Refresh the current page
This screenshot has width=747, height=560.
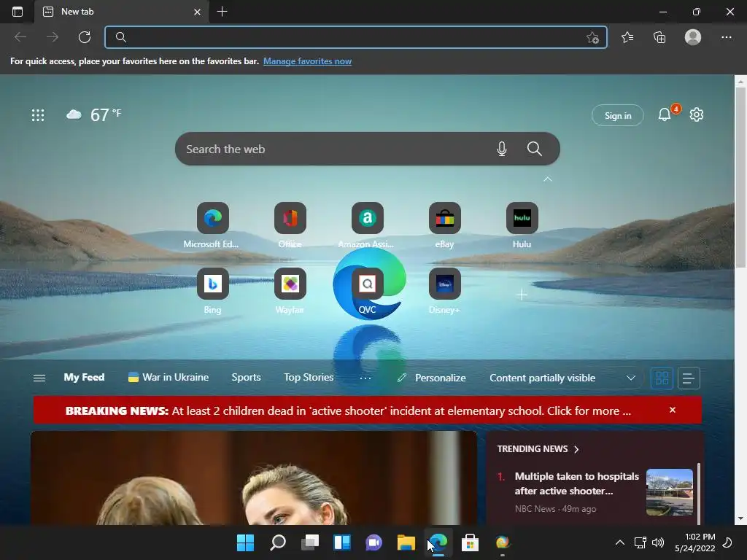(85, 37)
